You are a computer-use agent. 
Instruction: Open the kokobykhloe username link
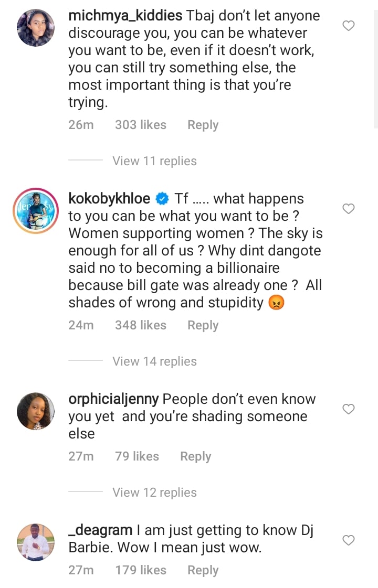pyautogui.click(x=109, y=199)
